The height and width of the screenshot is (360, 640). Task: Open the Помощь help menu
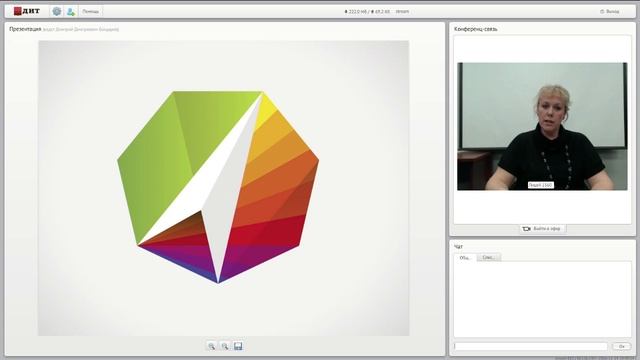pyautogui.click(x=90, y=11)
